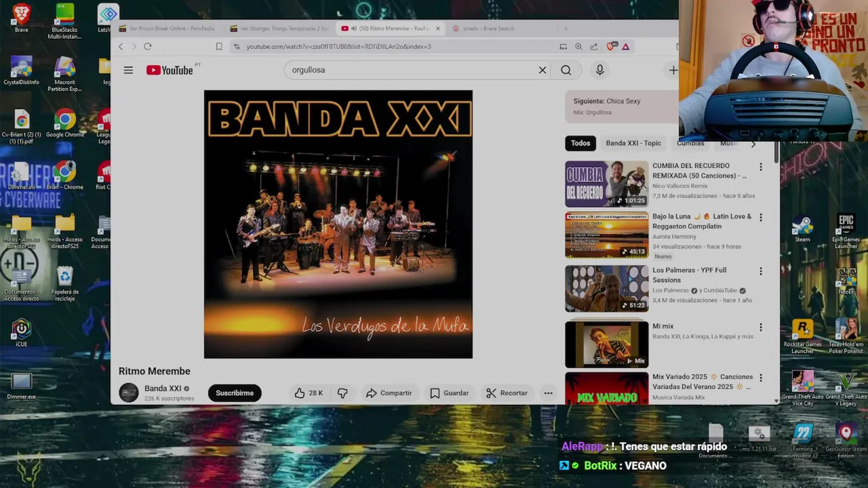Open Mix Variado 2025 video title
The height and width of the screenshot is (488, 868).
point(703,382)
